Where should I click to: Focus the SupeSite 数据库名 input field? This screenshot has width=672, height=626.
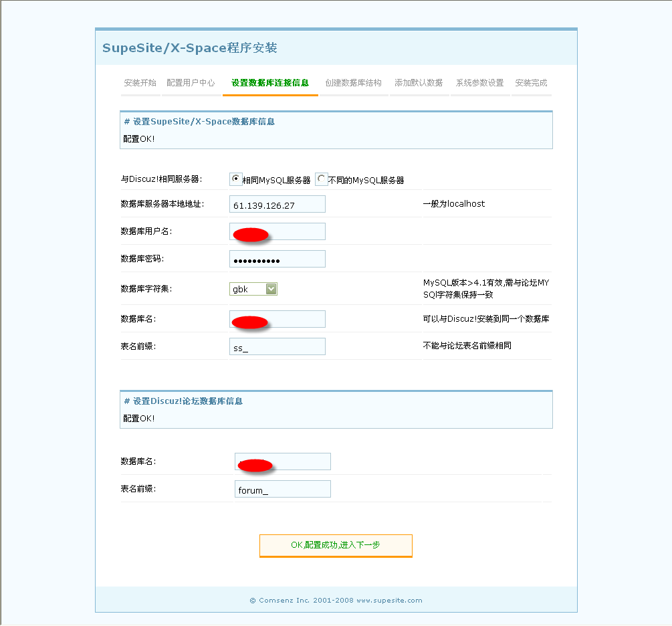pyautogui.click(x=277, y=319)
